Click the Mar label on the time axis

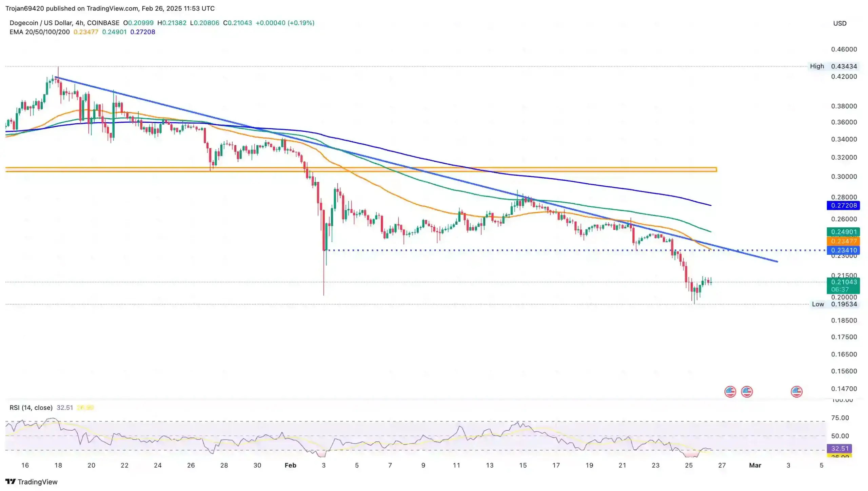(755, 466)
